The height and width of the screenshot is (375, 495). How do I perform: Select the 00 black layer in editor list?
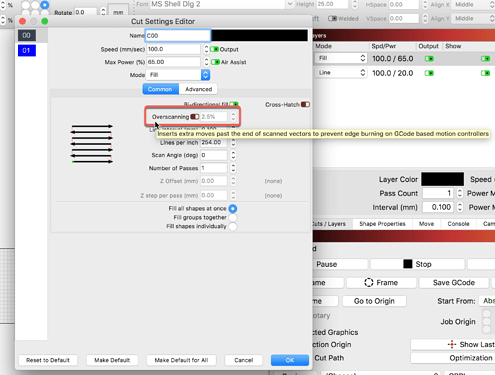[27, 35]
